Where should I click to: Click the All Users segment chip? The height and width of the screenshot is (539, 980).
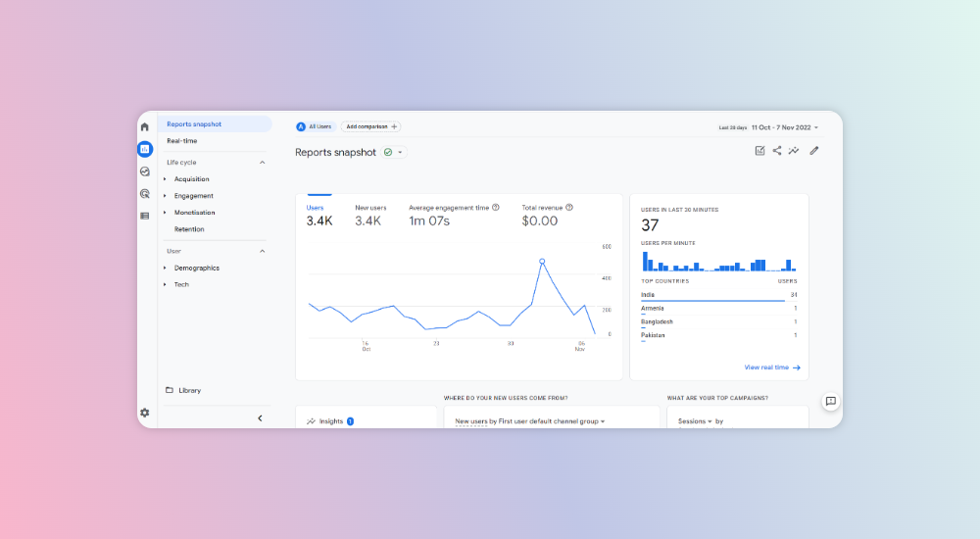(x=316, y=126)
